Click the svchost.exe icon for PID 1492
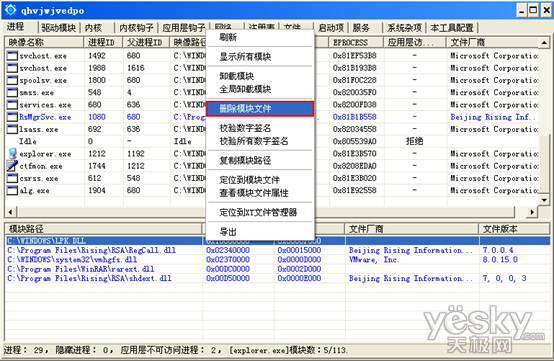 click(12, 55)
